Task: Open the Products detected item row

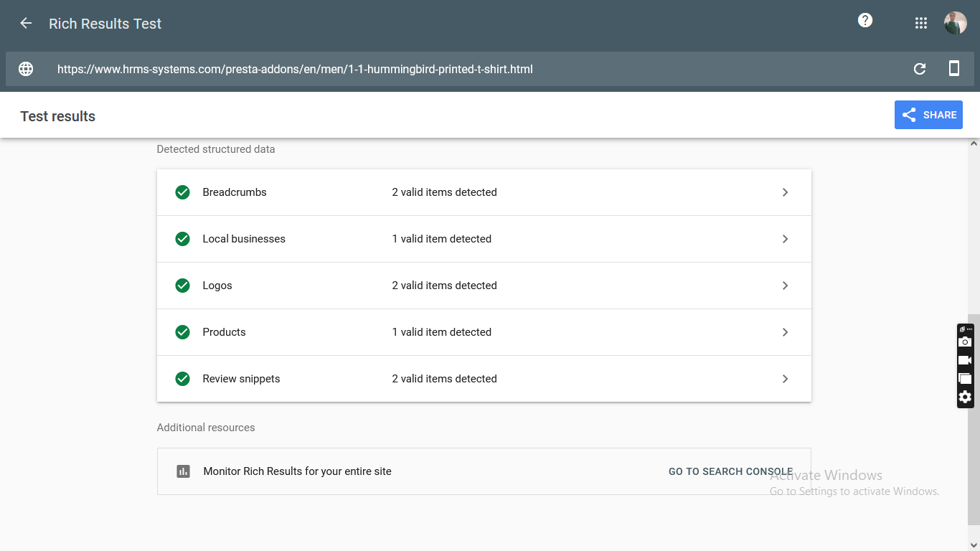Action: point(484,332)
